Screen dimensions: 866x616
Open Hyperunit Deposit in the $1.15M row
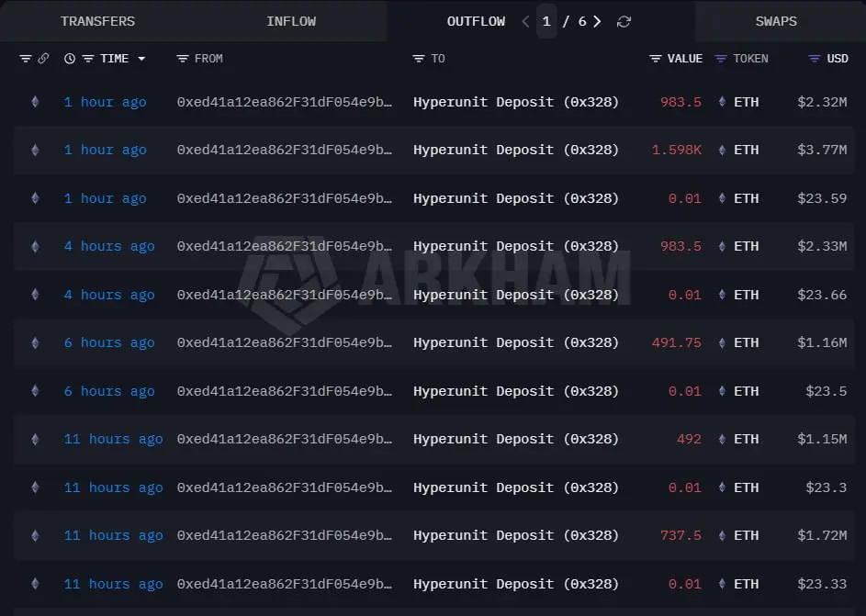pos(516,440)
